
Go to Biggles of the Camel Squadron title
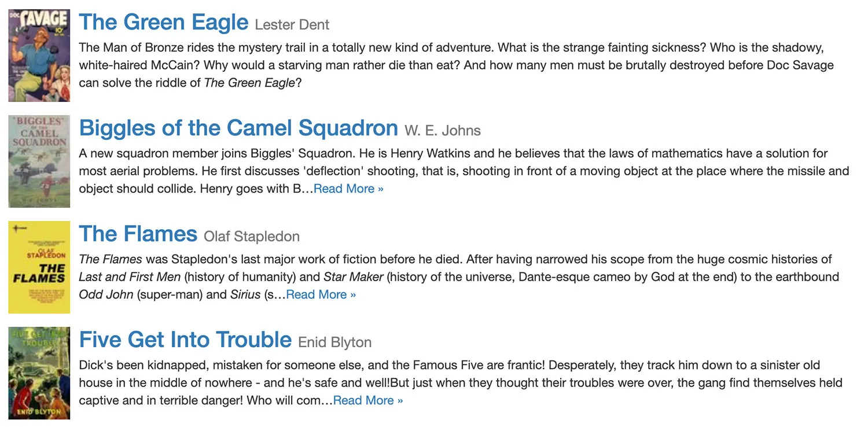point(238,128)
